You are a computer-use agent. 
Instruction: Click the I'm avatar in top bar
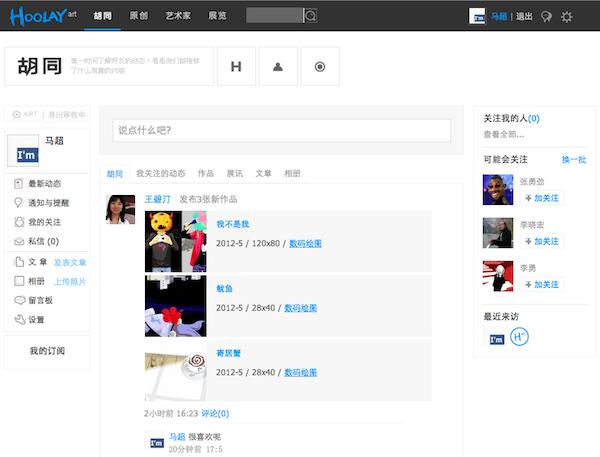click(x=477, y=16)
